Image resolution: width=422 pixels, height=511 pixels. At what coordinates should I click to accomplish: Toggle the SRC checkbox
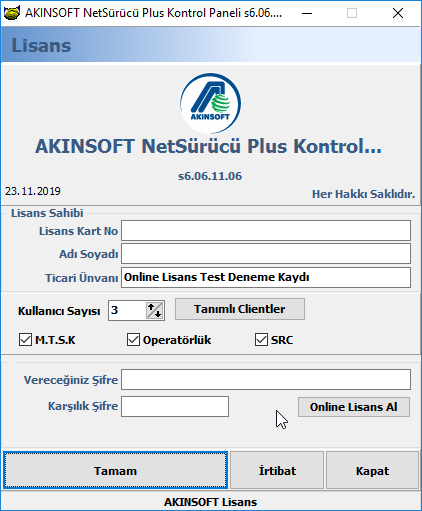tap(261, 340)
